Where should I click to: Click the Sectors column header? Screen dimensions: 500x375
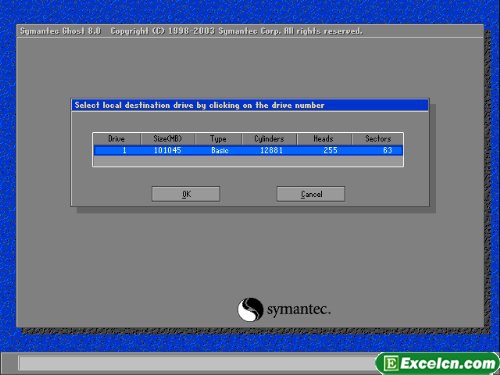[x=378, y=139]
